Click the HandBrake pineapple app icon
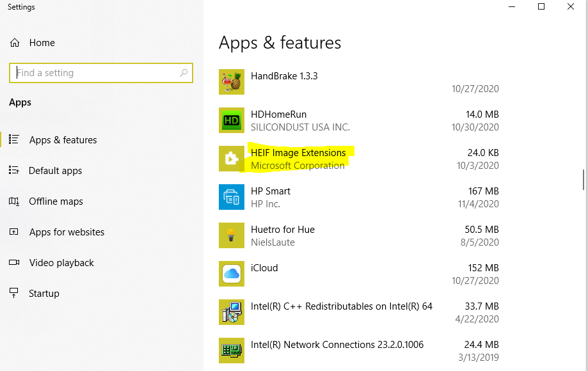This screenshot has height=371, width=588. (232, 82)
